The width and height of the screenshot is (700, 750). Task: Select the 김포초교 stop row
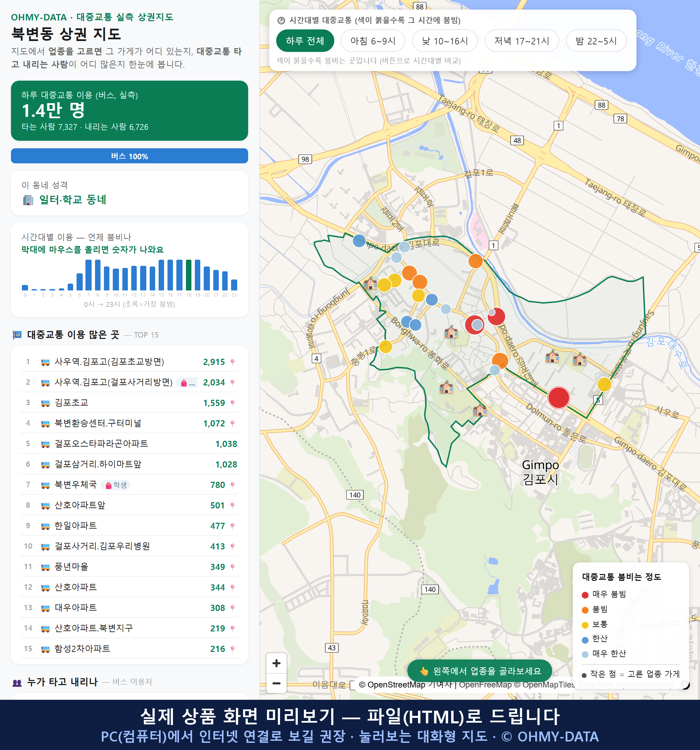(x=130, y=403)
